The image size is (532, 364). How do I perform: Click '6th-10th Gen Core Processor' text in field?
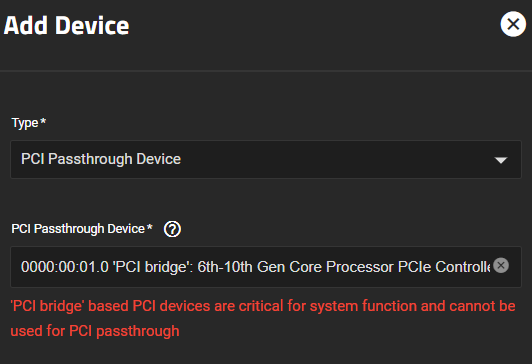[296, 267]
